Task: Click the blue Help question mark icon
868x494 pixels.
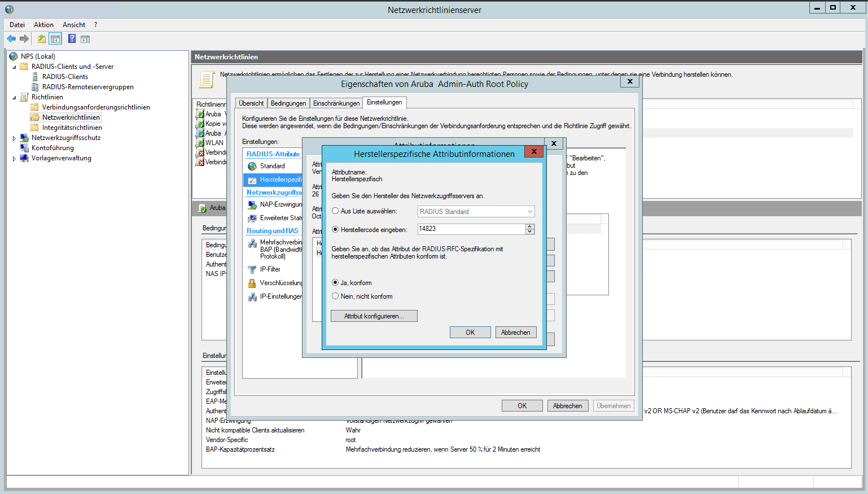Action: [x=72, y=38]
